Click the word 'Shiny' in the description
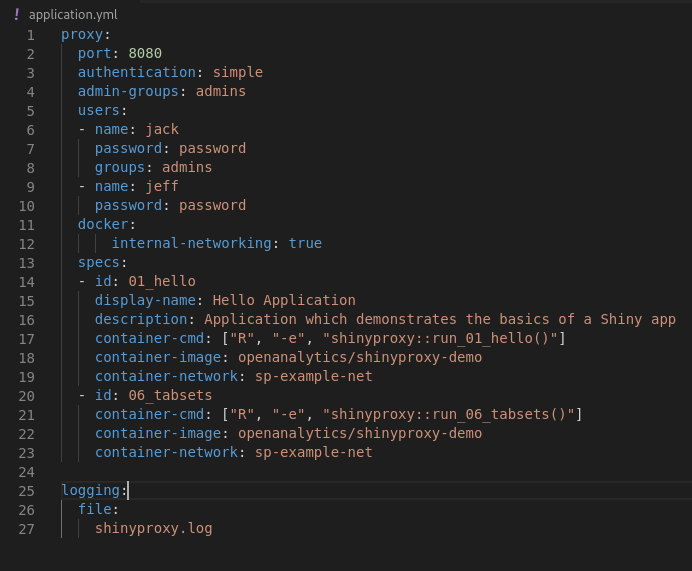The height and width of the screenshot is (571, 692). 621,319
